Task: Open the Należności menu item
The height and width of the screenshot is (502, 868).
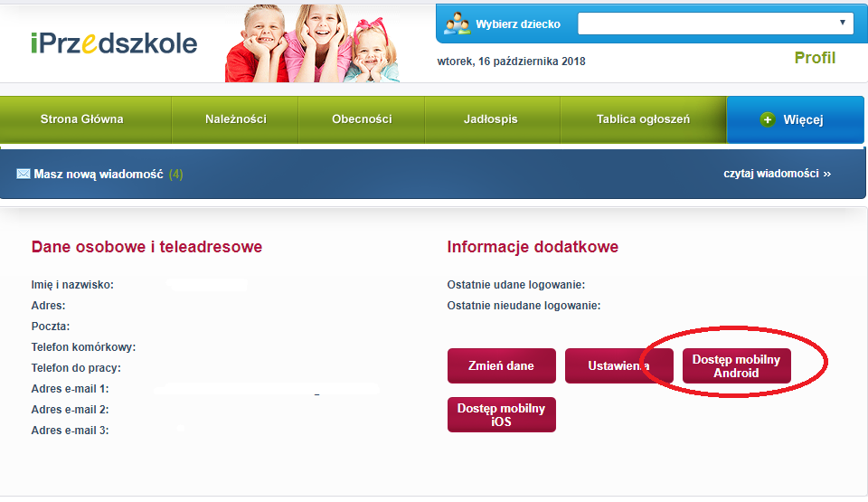Action: click(x=235, y=119)
